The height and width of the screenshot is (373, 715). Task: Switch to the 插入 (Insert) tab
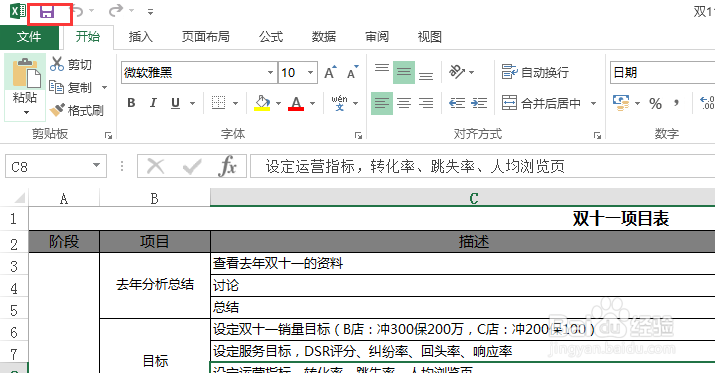(140, 36)
